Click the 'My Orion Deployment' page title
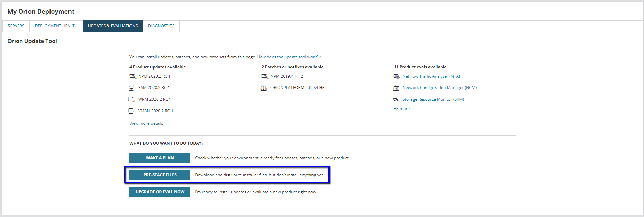 41,11
